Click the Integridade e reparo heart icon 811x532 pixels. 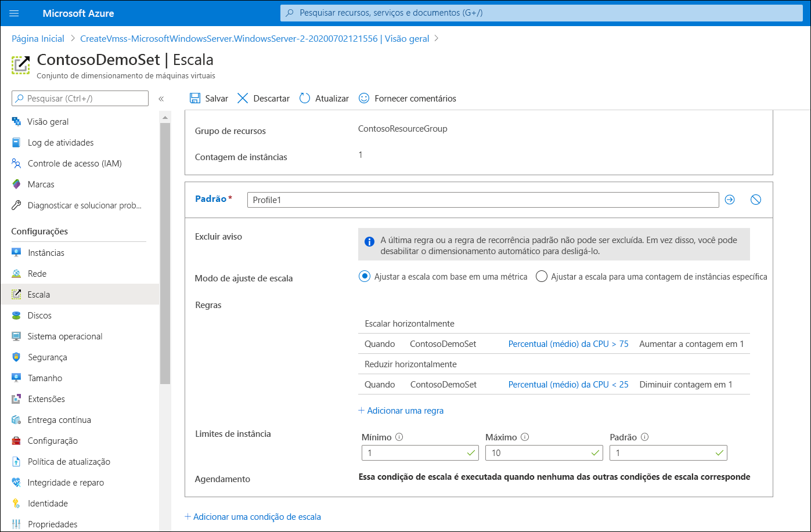pyautogui.click(x=16, y=483)
